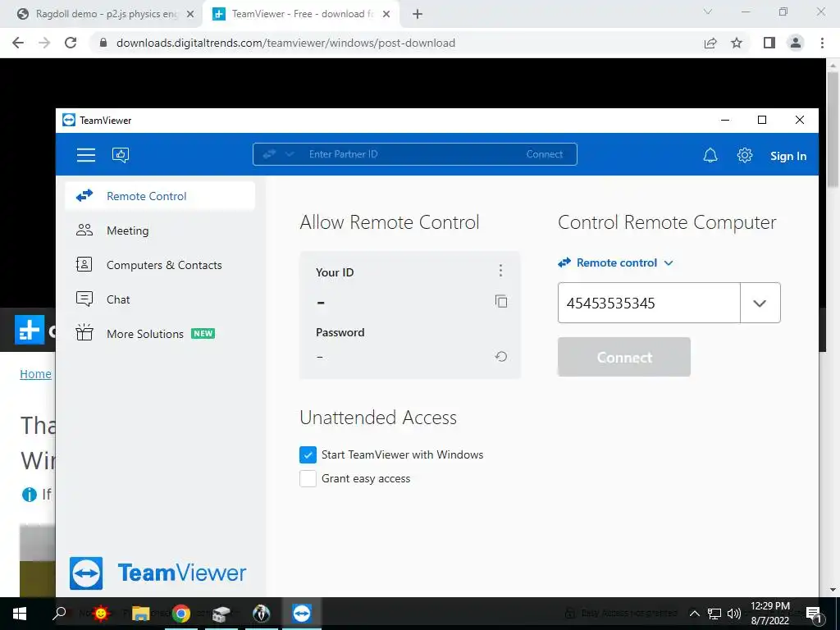Open Chrome three-dot menu
This screenshot has height=630, width=840.
point(822,43)
